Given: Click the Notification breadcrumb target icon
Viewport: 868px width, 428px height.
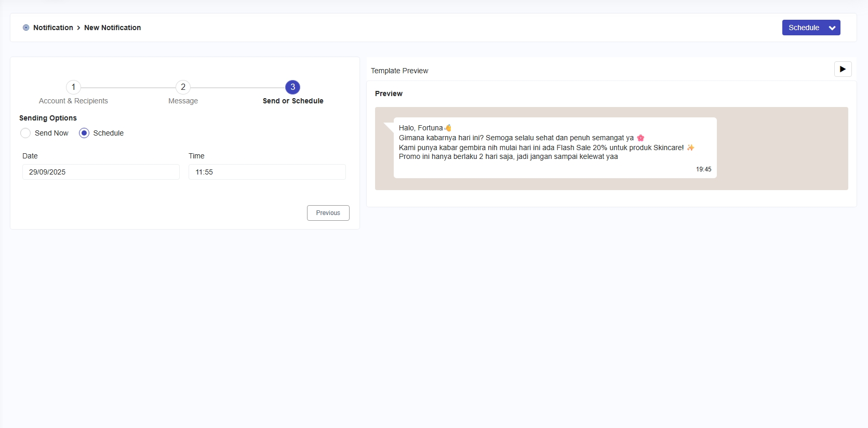Looking at the screenshot, I should coord(26,28).
